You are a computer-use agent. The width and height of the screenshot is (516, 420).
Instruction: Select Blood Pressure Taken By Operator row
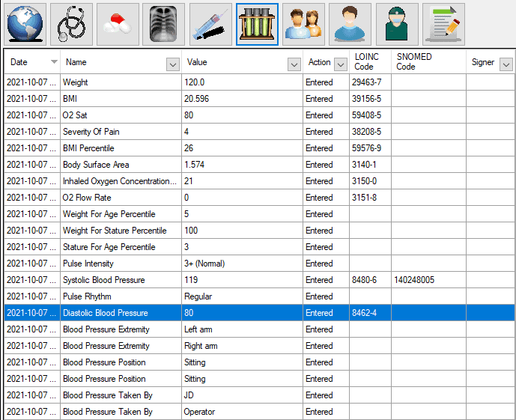click(260, 412)
